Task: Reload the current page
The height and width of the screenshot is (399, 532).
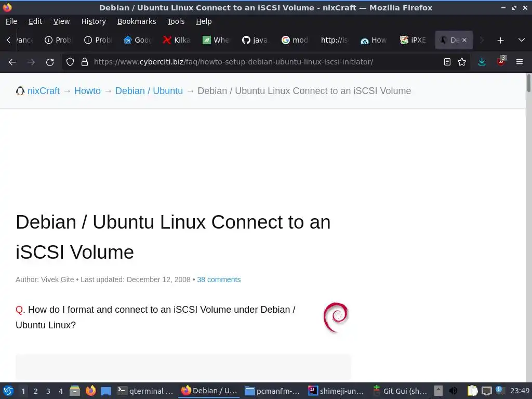Action: 50,62
